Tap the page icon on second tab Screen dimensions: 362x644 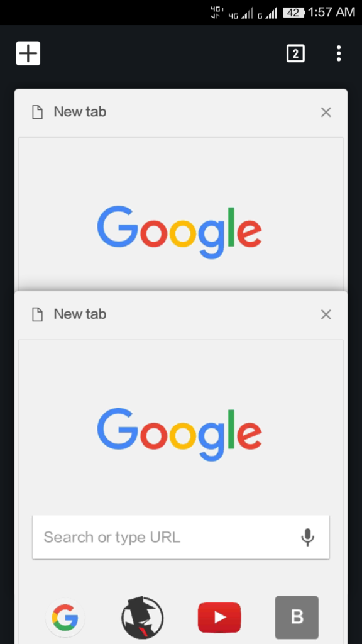37,314
